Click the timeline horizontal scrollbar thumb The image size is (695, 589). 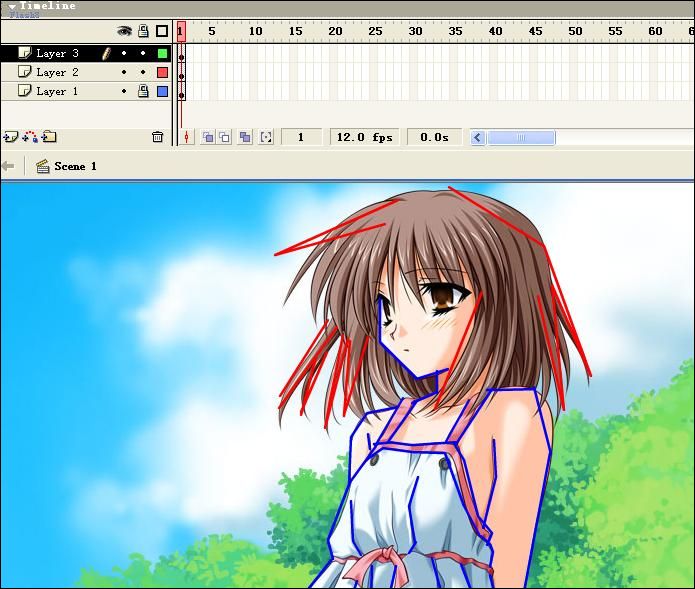[521, 137]
